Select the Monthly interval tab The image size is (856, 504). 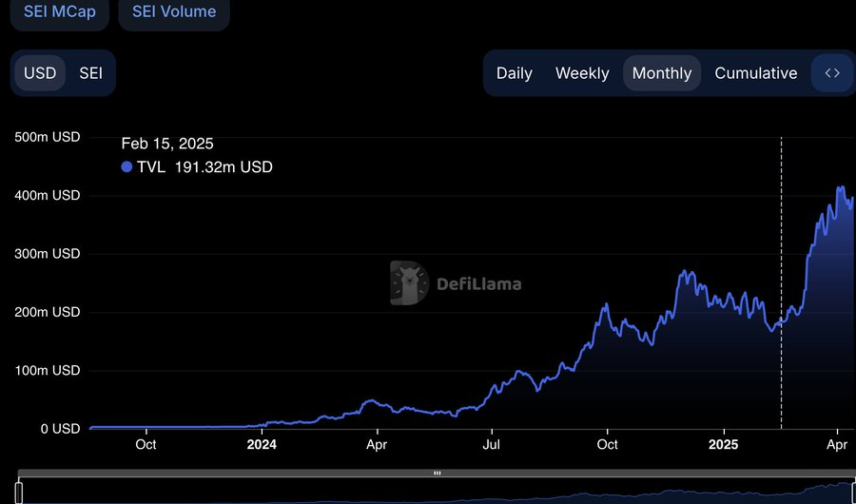(x=662, y=73)
